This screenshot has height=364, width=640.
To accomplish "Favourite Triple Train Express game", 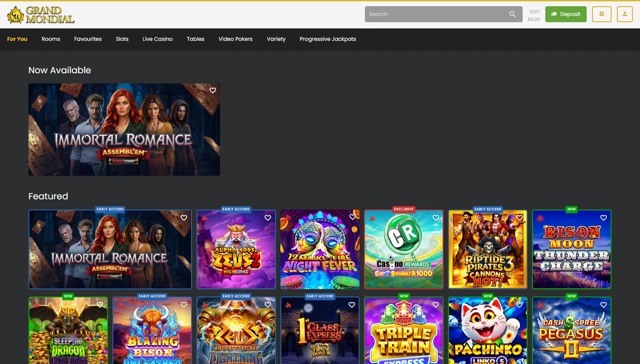I will (x=436, y=305).
